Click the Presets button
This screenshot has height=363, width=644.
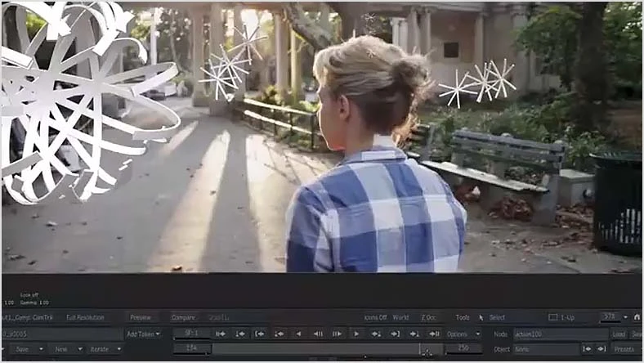click(624, 349)
